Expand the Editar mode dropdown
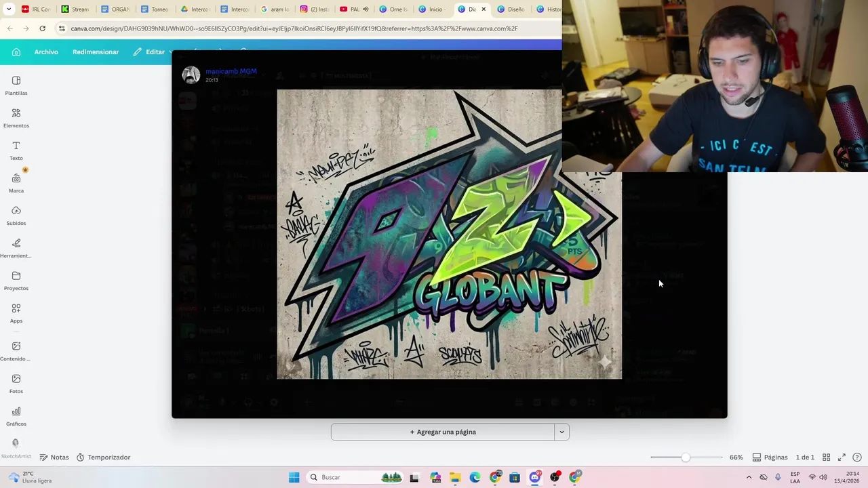 tap(153, 52)
